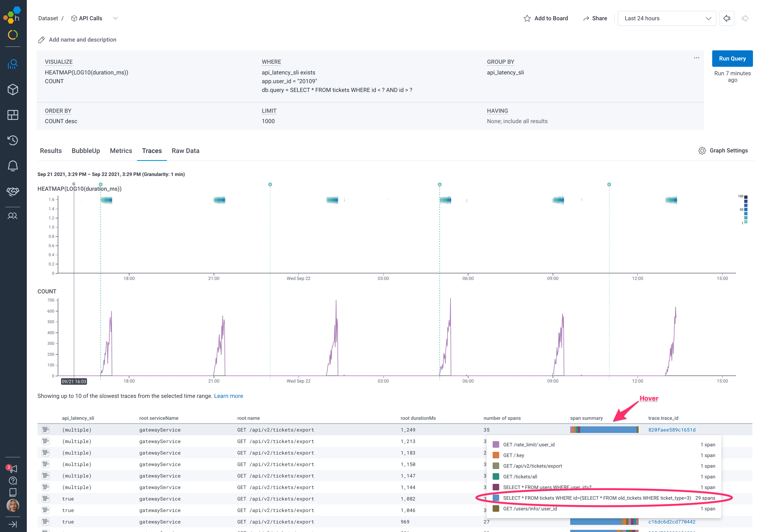Open the query History clock icon
Image resolution: width=762 pixels, height=532 pixels.
click(13, 140)
